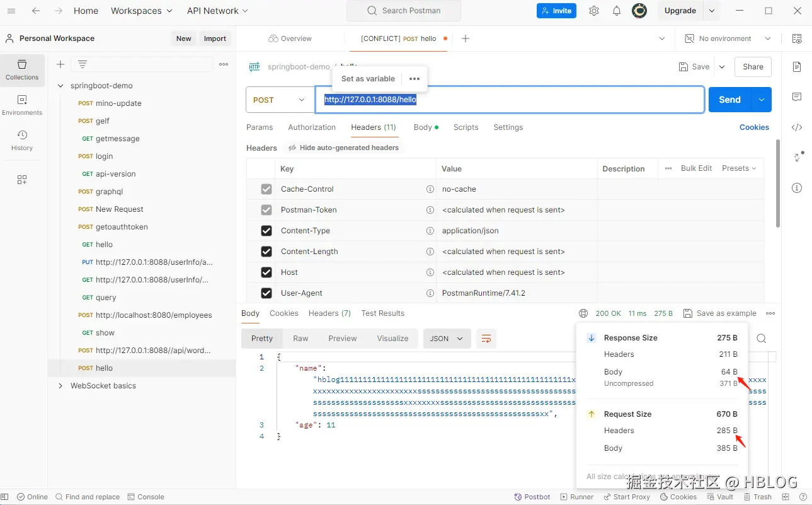812x505 pixels.
Task: Open the configure sidebar apps icon
Action: 22,180
